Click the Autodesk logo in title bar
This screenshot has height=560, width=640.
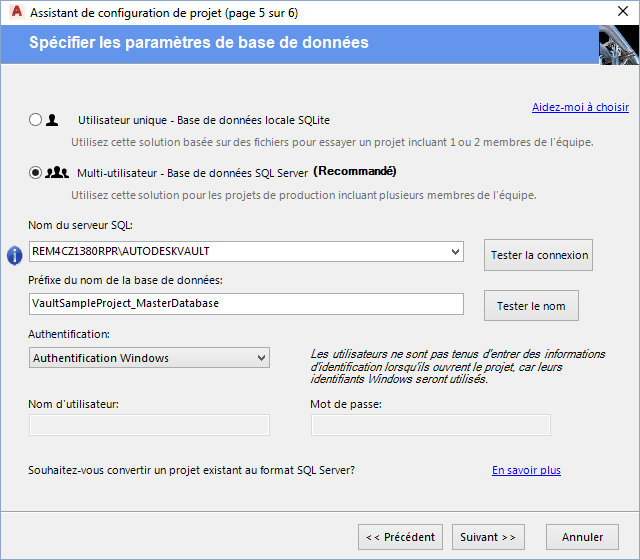[x=15, y=12]
